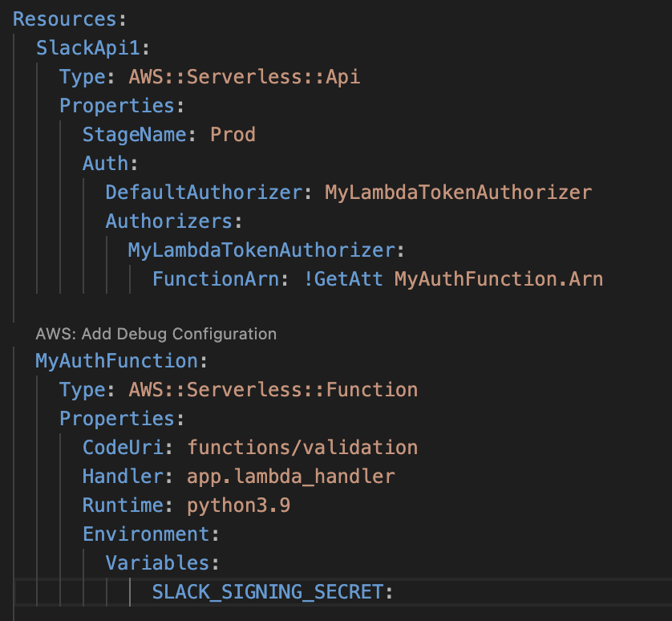Image resolution: width=672 pixels, height=621 pixels.
Task: Click the 'MyAuthFunction' resource name
Action: click(116, 361)
